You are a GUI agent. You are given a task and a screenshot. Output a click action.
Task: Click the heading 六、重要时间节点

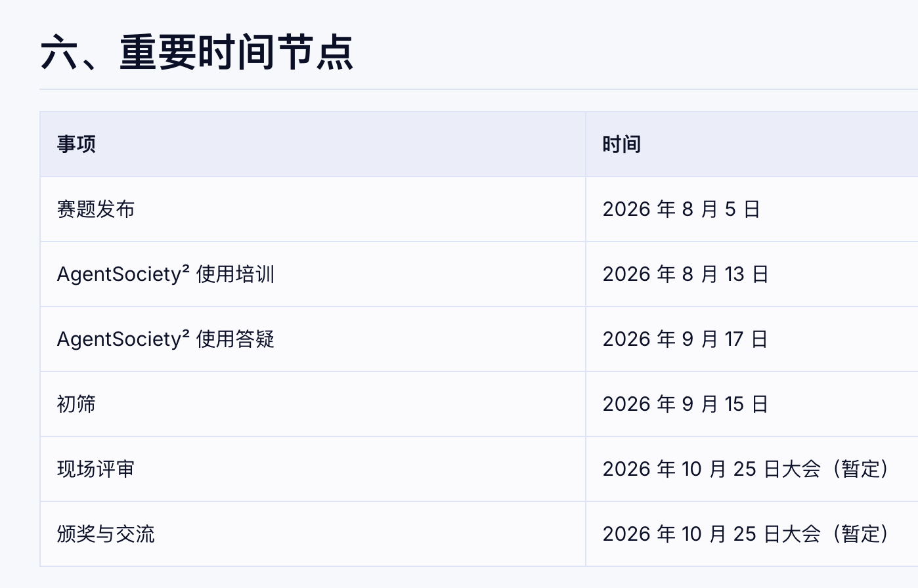point(197,52)
